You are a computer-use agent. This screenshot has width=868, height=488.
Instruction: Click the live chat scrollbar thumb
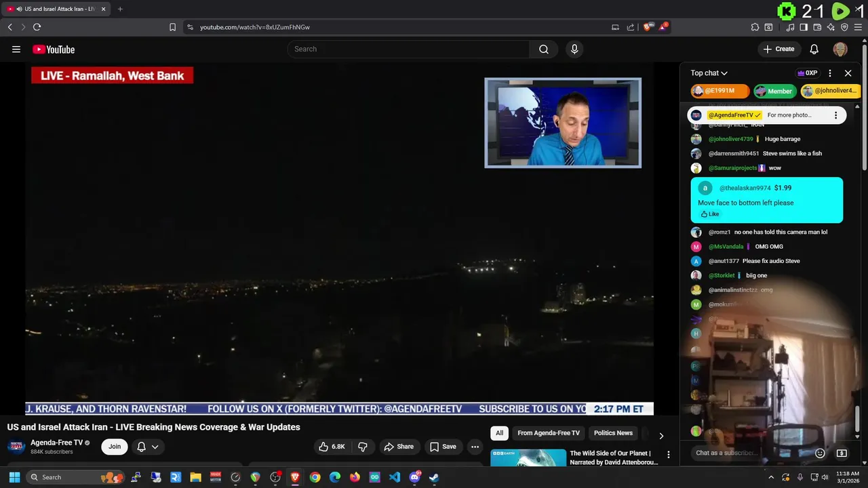point(858,419)
